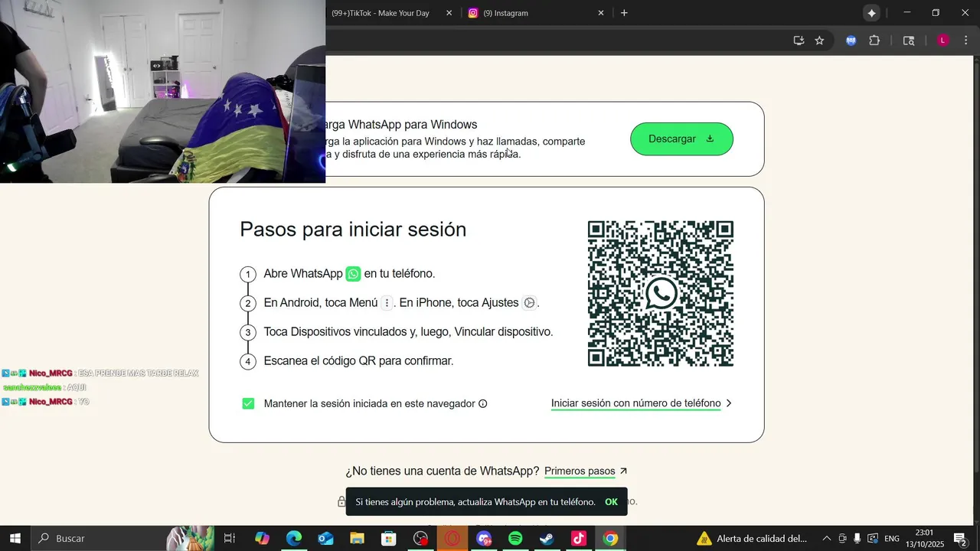
Task: Click the iPhone Ajustes gear icon in step 2
Action: (529, 303)
